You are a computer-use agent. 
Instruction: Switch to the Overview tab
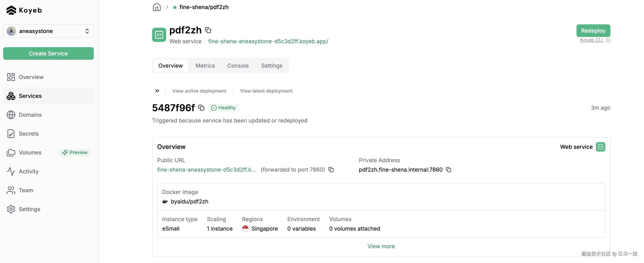pyautogui.click(x=171, y=66)
